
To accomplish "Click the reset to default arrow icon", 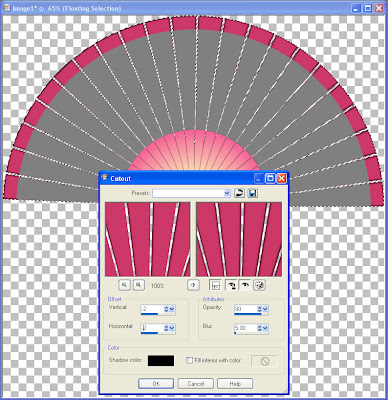I will (239, 193).
